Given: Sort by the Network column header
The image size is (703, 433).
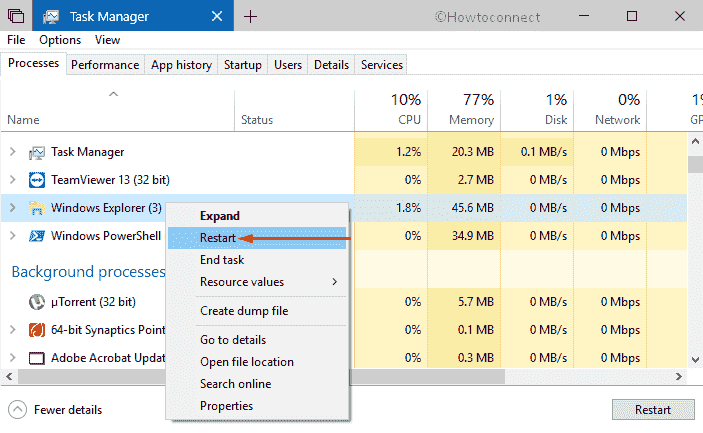Looking at the screenshot, I should point(610,110).
